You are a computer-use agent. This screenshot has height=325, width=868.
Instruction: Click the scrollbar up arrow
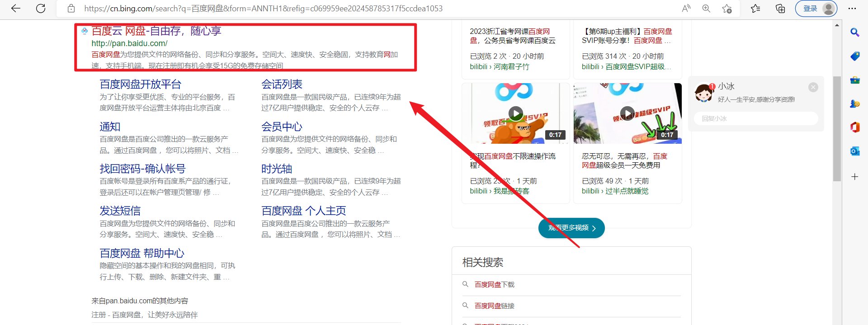[x=837, y=25]
